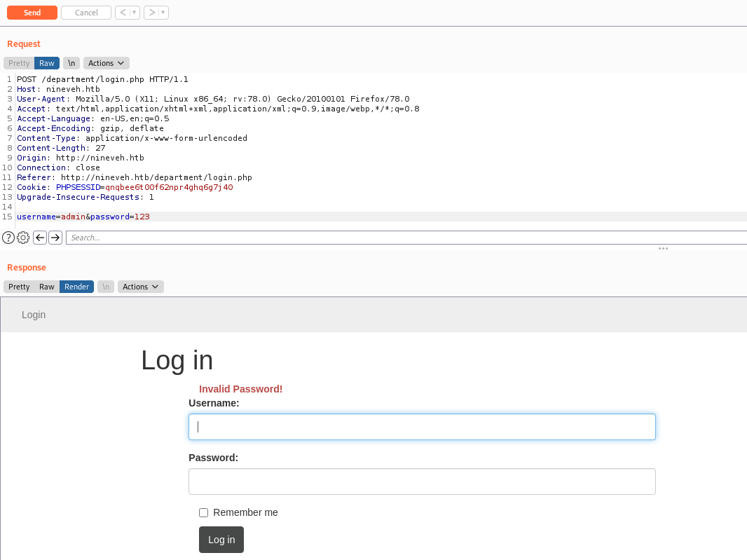The image size is (747, 560).
Task: Open history dropdown next to forward arrow
Action: (163, 13)
